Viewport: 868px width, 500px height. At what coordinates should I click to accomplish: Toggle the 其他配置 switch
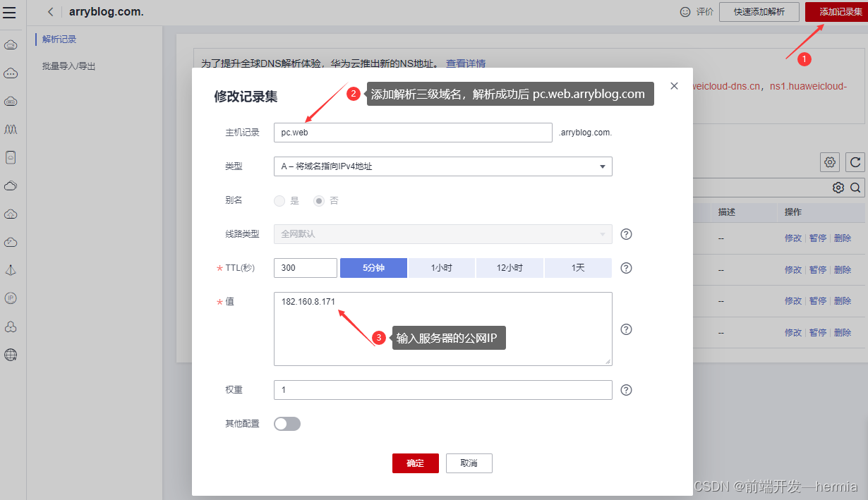click(x=287, y=423)
